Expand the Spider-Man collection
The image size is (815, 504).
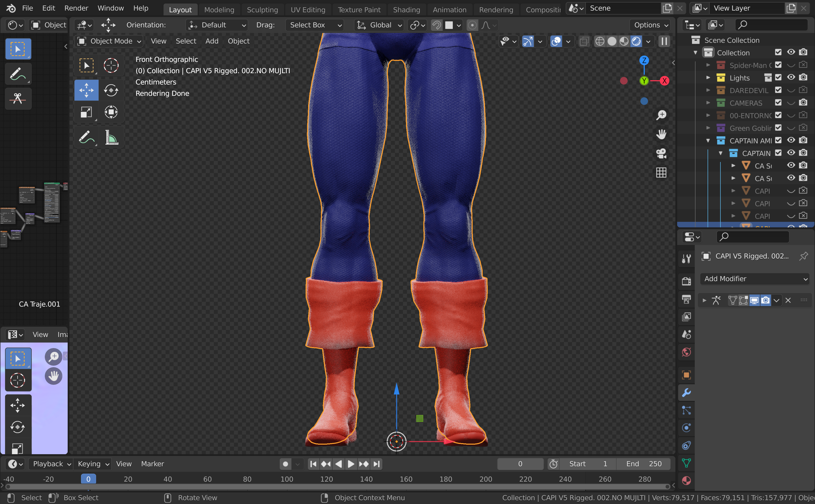pos(708,65)
